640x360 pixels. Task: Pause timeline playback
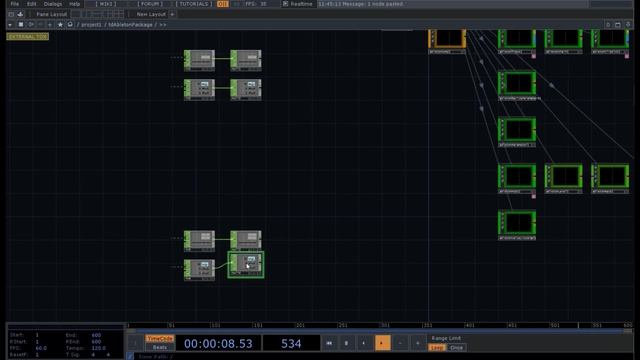(x=346, y=343)
